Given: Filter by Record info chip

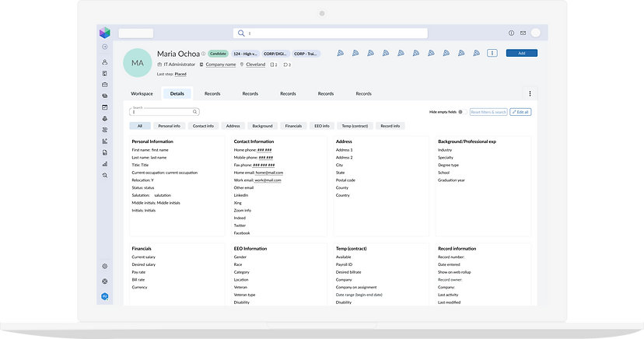Looking at the screenshot, I should (x=390, y=126).
